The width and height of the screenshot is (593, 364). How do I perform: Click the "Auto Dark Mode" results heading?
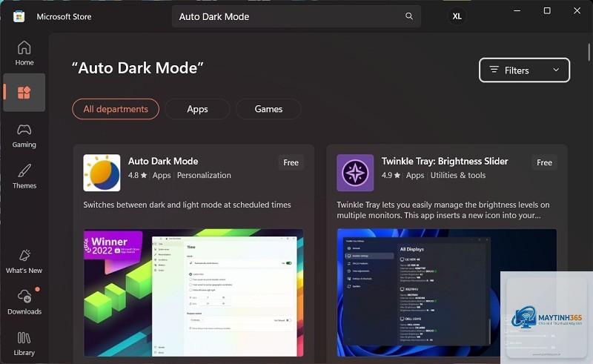(x=138, y=68)
